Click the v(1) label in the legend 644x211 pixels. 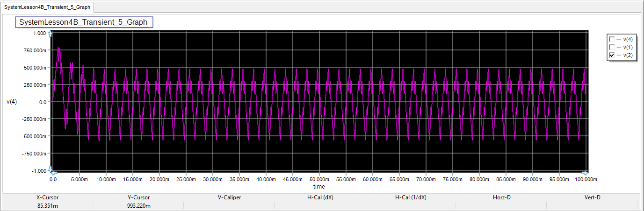(x=628, y=48)
